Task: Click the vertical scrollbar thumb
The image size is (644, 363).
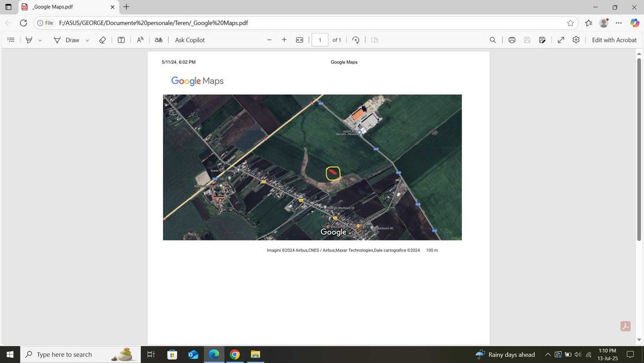Action: pos(639,149)
